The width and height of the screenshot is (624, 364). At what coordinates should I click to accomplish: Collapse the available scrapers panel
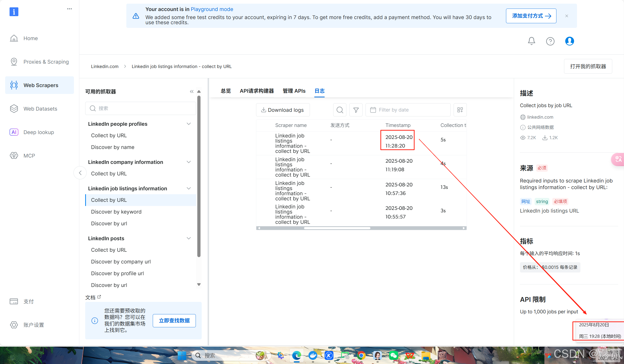pos(191,91)
